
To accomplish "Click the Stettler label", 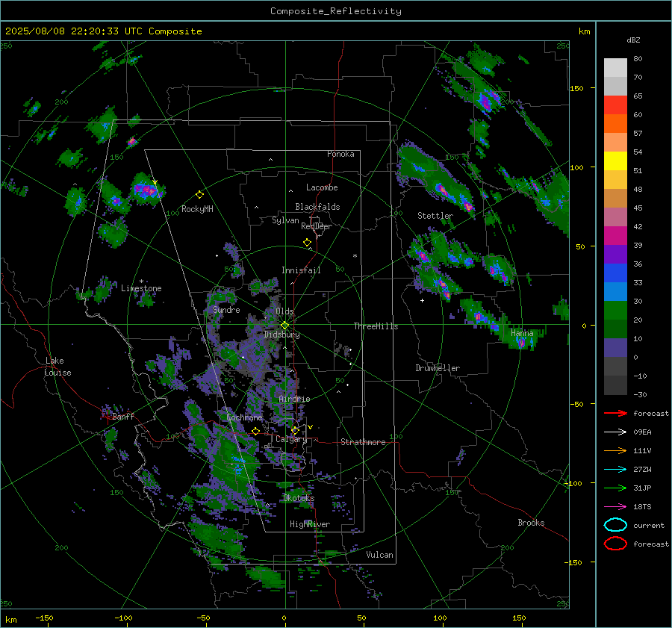I will pyautogui.click(x=435, y=216).
